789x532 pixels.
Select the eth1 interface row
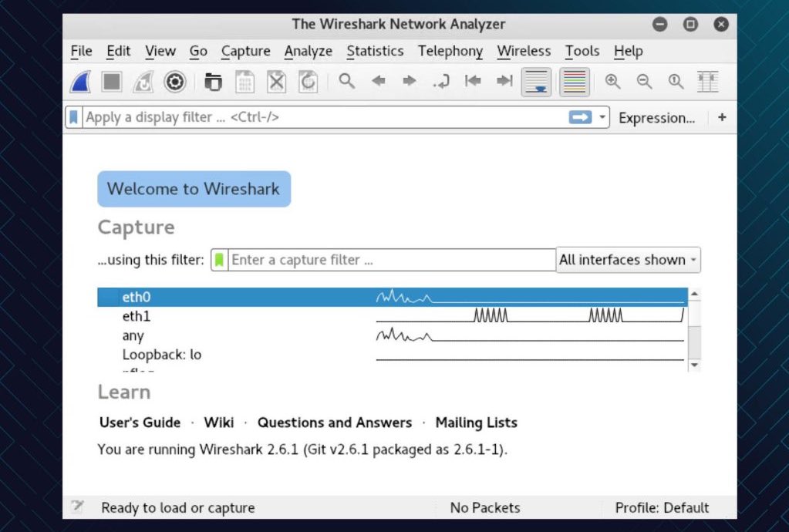point(393,316)
